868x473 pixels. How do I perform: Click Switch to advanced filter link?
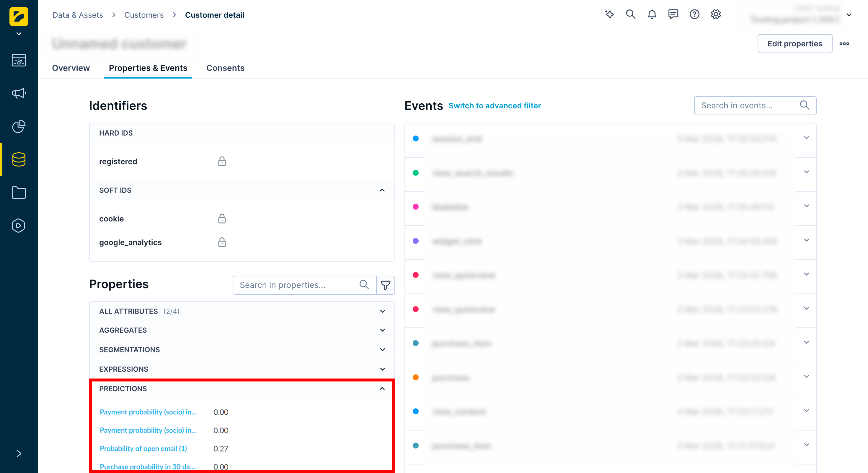coord(494,106)
